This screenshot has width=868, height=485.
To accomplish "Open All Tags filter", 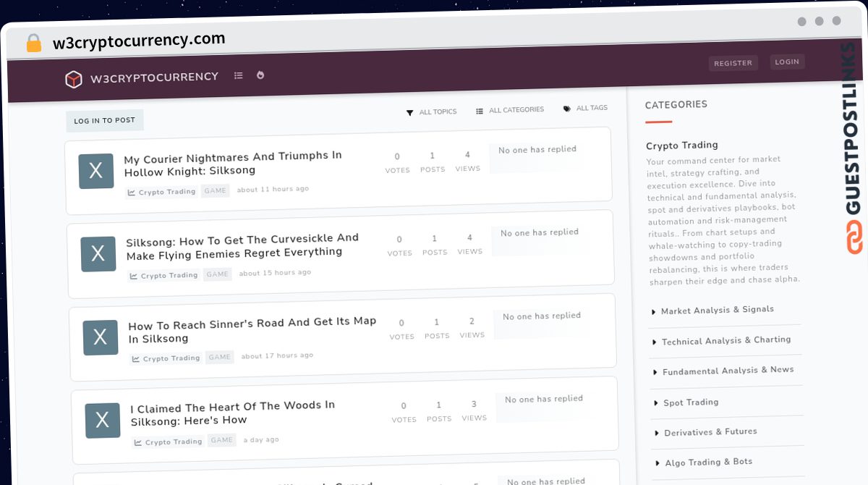I will 585,108.
